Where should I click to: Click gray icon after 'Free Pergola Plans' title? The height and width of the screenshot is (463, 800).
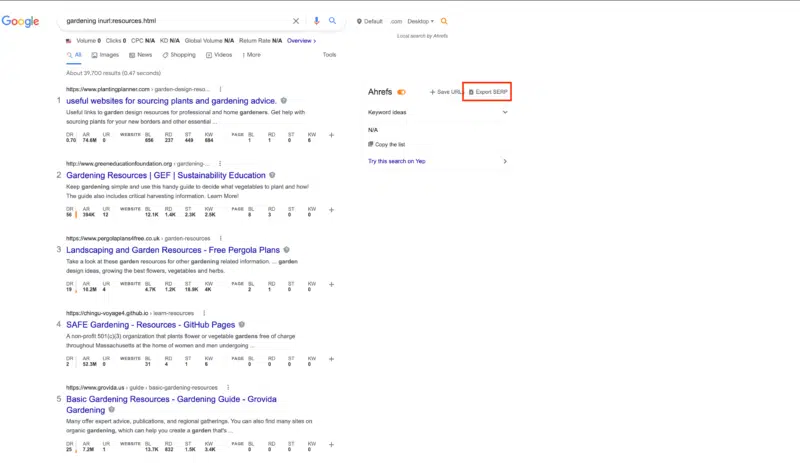pyautogui.click(x=287, y=250)
